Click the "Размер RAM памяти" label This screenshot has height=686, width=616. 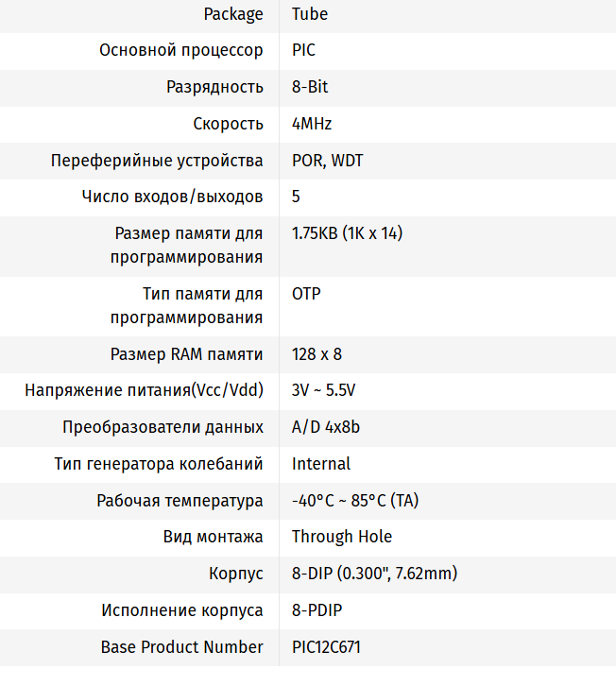coord(187,354)
